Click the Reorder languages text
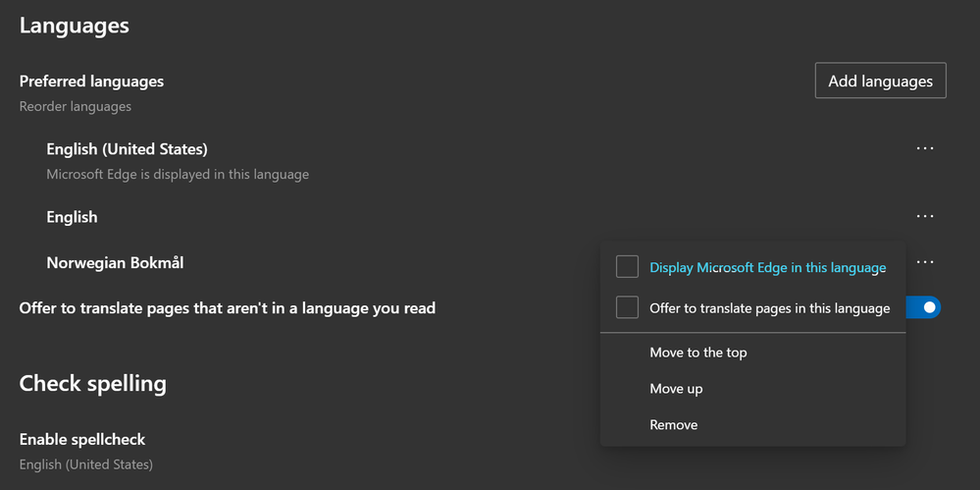 point(75,106)
